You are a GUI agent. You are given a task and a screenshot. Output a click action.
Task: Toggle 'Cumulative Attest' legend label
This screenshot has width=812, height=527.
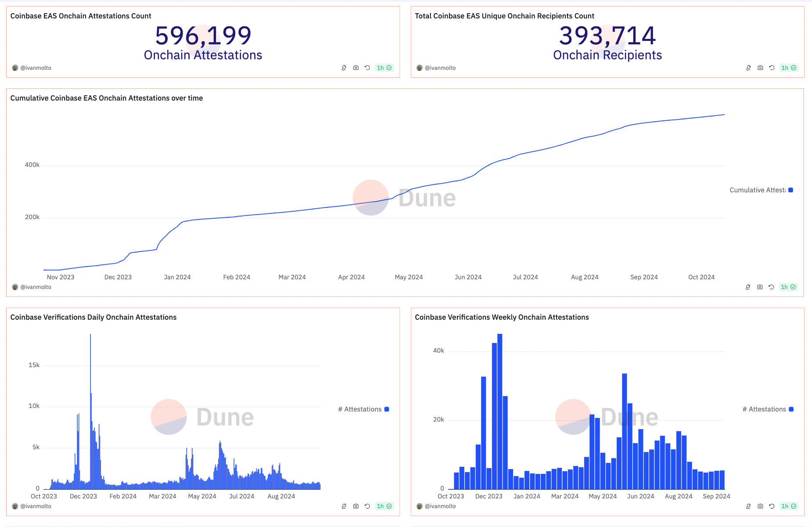coord(758,190)
